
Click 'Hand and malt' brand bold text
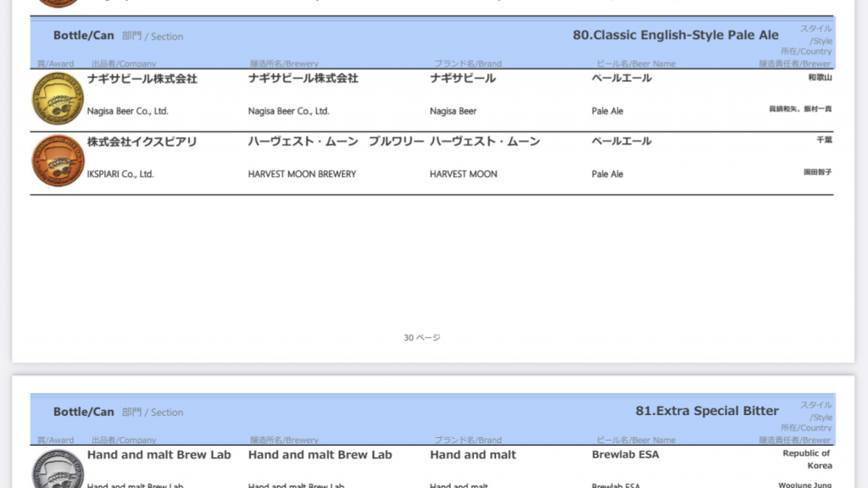[x=473, y=455]
